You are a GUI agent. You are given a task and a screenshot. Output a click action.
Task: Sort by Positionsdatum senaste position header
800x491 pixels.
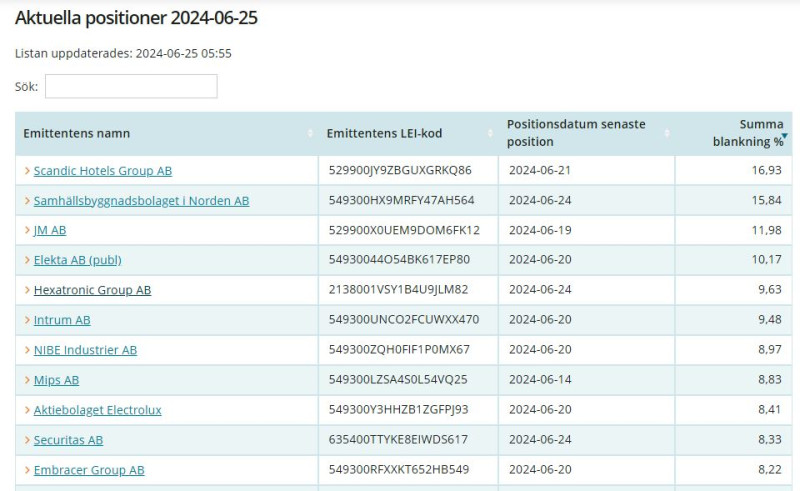coord(586,133)
